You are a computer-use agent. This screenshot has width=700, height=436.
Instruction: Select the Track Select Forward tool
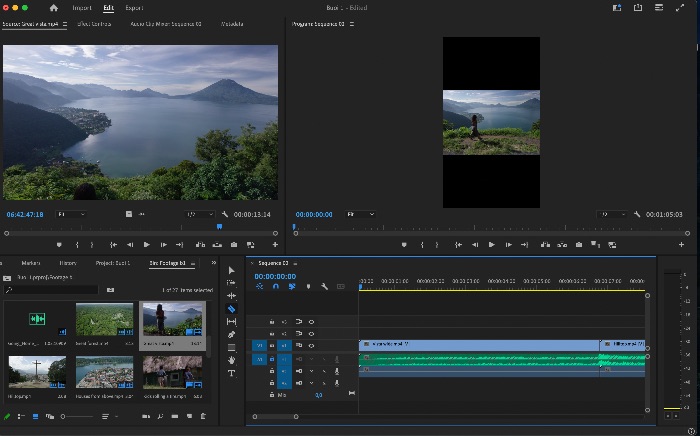click(231, 283)
